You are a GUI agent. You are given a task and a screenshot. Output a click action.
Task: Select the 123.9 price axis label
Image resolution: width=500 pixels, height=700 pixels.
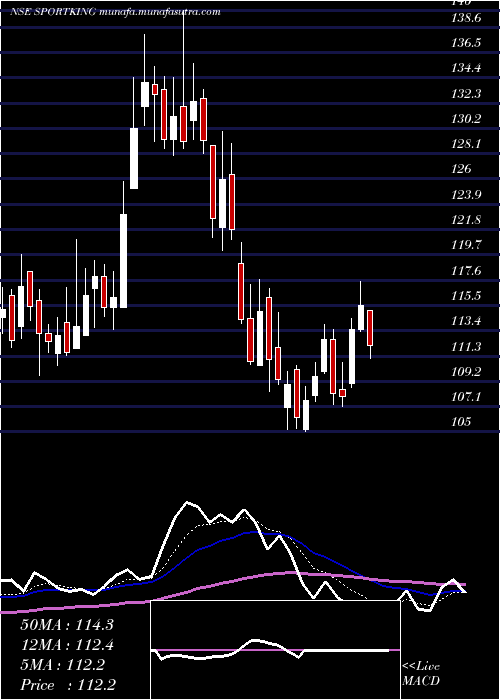(x=466, y=195)
